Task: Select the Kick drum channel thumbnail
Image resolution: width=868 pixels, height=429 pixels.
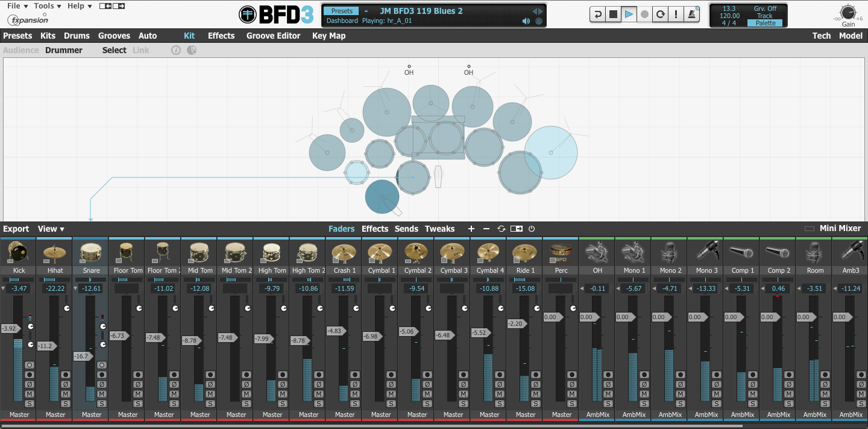Action: coord(18,252)
